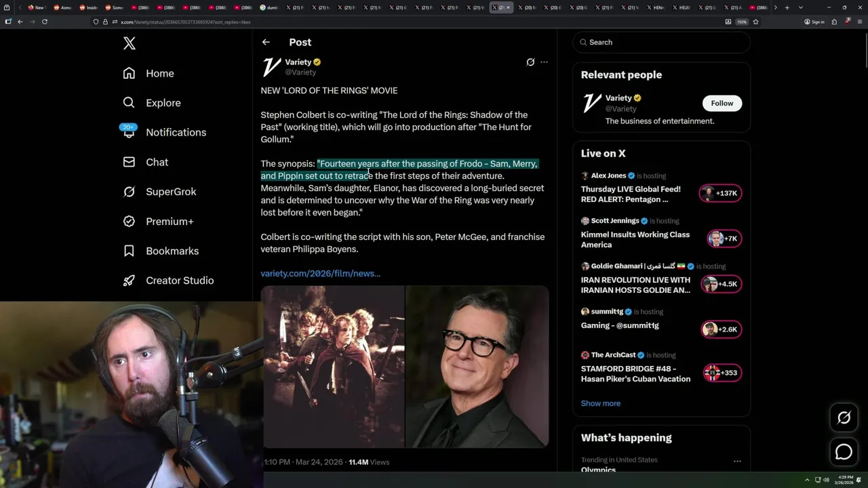868x488 pixels.
Task: Click the 11.4M Views count
Action: (x=369, y=462)
